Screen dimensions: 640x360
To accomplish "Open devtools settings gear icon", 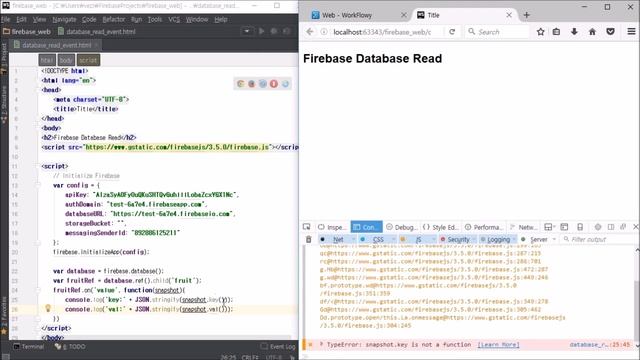I will point(598,227).
